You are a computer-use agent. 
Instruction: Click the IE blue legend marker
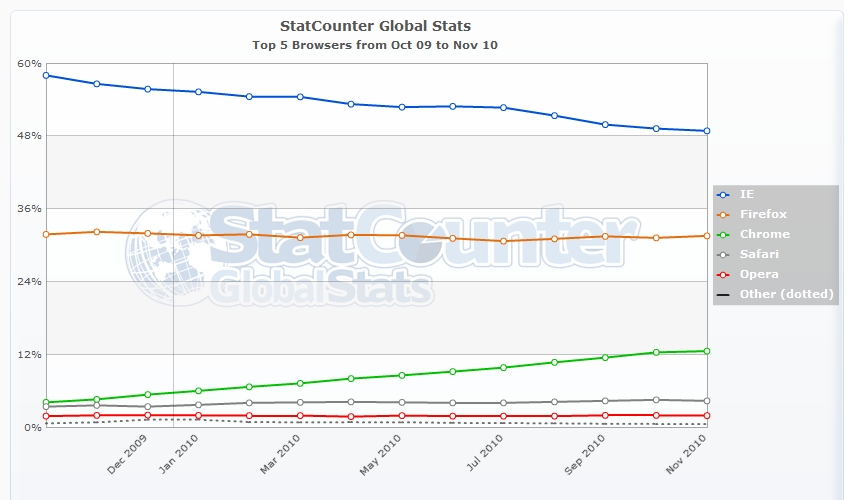pos(724,194)
